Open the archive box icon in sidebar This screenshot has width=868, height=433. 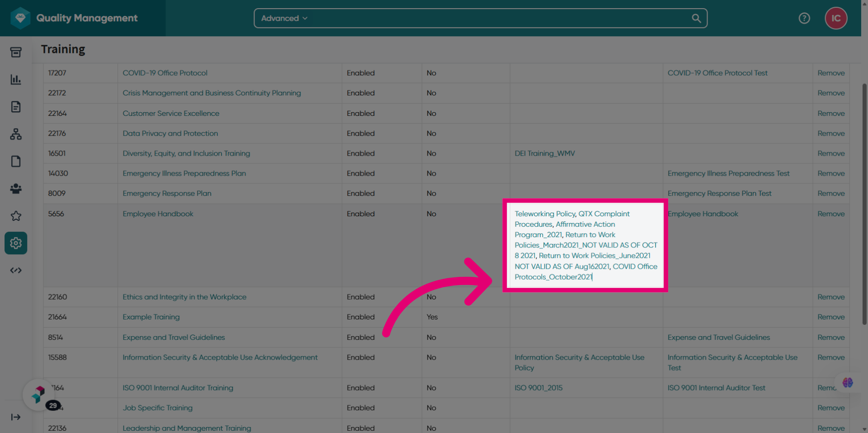pyautogui.click(x=16, y=52)
